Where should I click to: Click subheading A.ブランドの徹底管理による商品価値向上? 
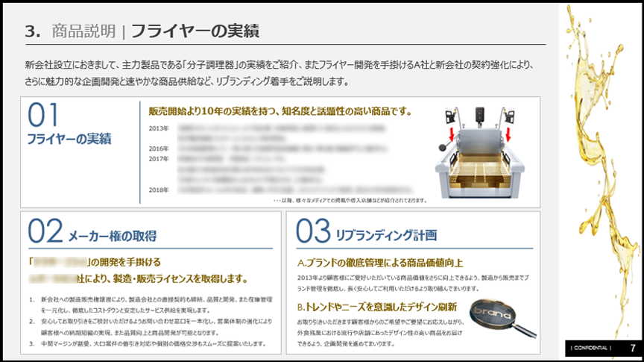point(380,263)
